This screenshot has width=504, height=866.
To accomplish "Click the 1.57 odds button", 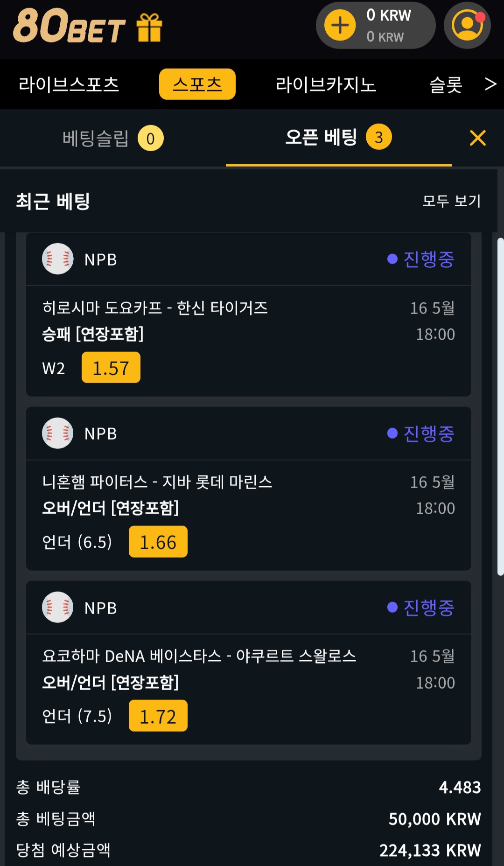I will click(111, 368).
